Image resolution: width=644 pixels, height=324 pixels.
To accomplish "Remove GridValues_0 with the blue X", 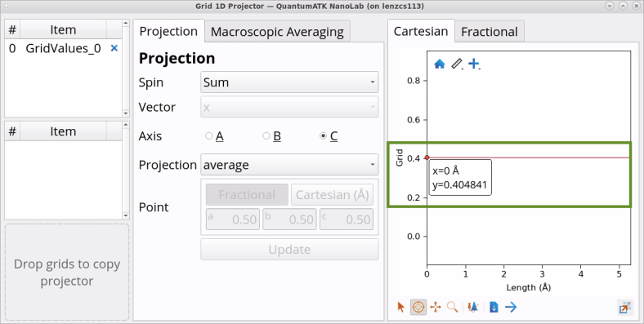I will (114, 48).
